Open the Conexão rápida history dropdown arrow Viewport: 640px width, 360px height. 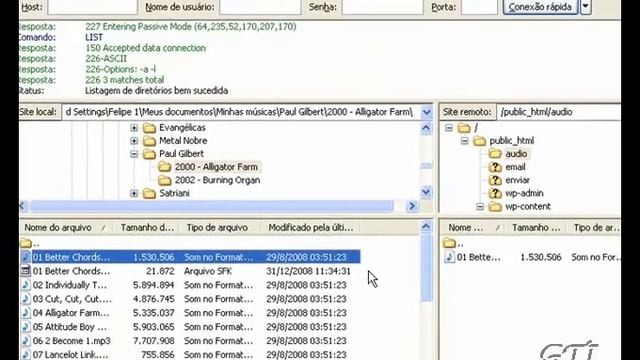(x=586, y=7)
